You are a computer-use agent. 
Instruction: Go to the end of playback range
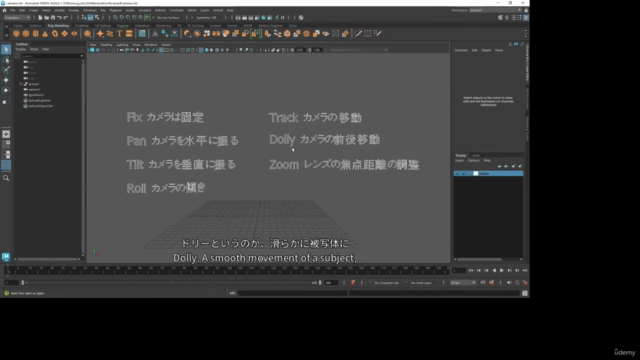(525, 270)
